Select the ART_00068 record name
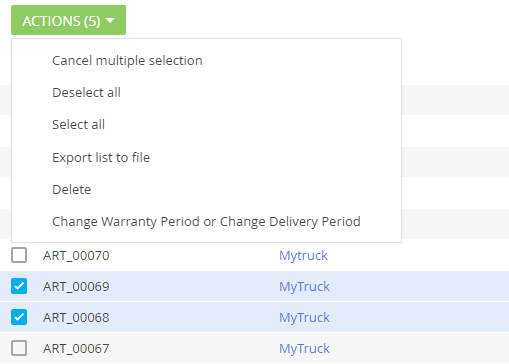This screenshot has height=364, width=509. coord(76,317)
